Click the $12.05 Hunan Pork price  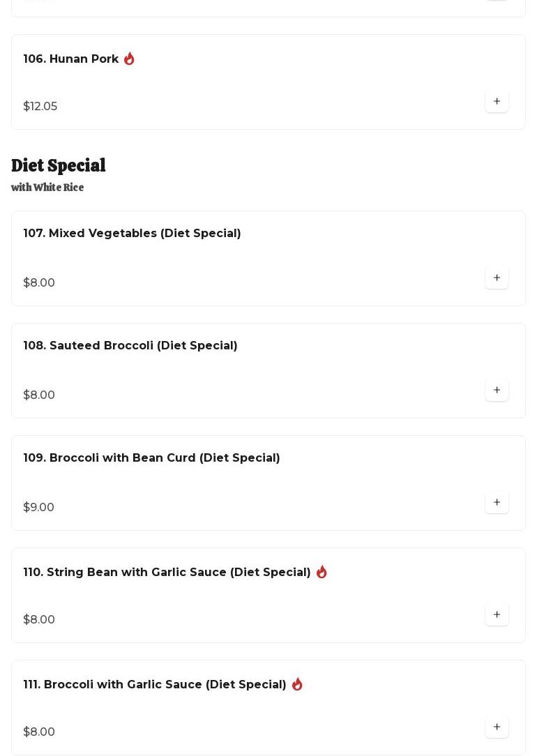[x=40, y=107]
